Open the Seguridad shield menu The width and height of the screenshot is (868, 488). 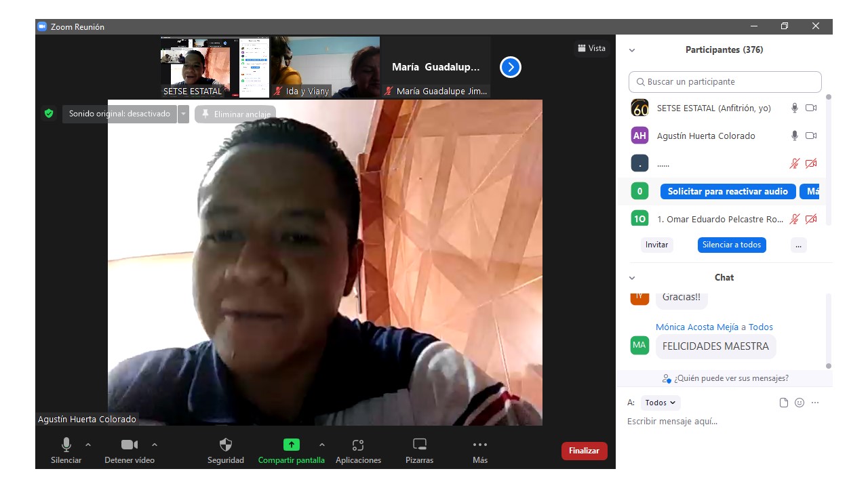(x=226, y=451)
